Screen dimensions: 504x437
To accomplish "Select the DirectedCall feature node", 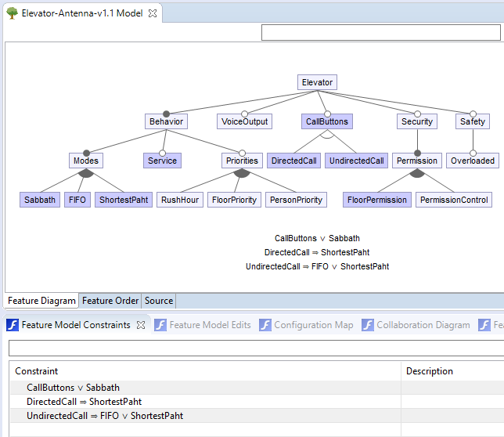I will point(293,161).
